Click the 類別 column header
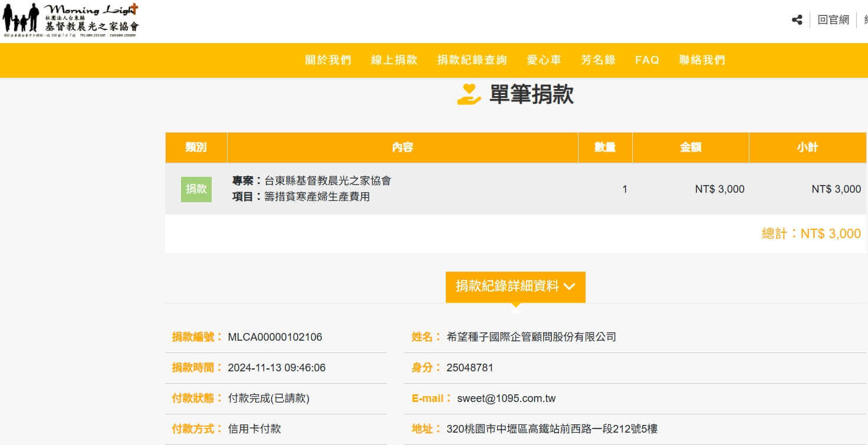 coord(196,147)
